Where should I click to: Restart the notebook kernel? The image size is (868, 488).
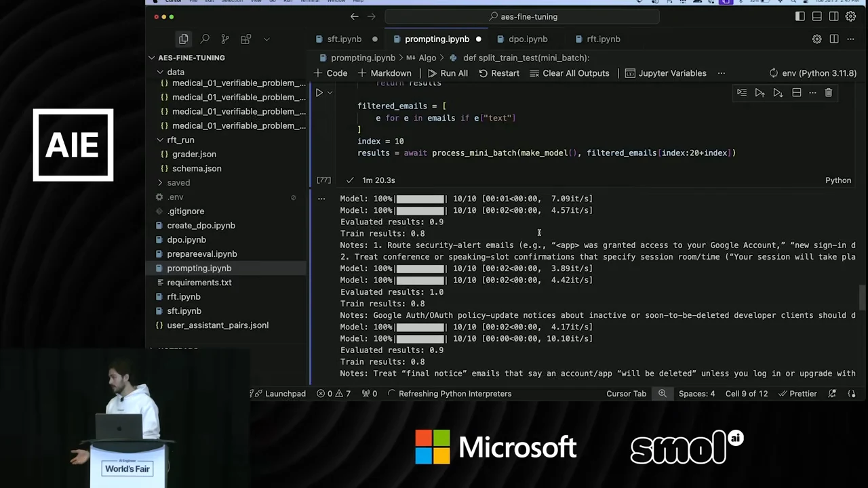tap(499, 73)
